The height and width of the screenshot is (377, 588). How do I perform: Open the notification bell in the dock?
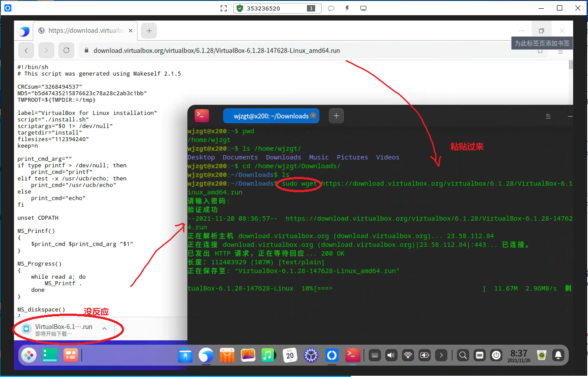pyautogui.click(x=558, y=355)
